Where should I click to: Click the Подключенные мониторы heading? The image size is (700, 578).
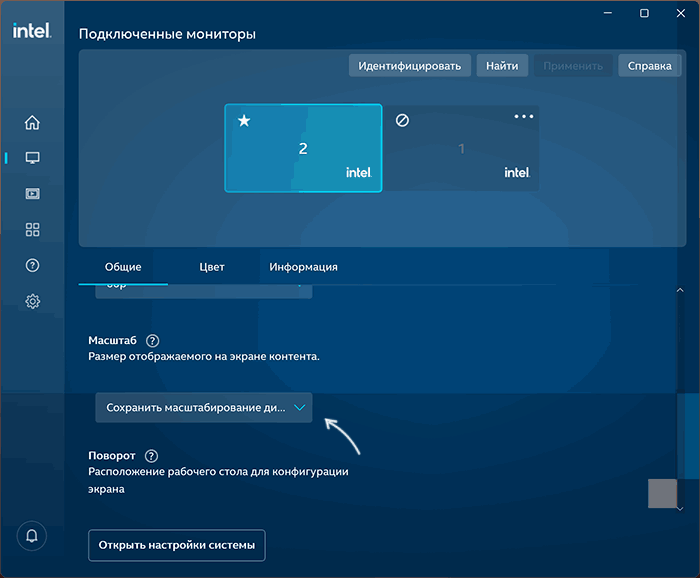[167, 34]
